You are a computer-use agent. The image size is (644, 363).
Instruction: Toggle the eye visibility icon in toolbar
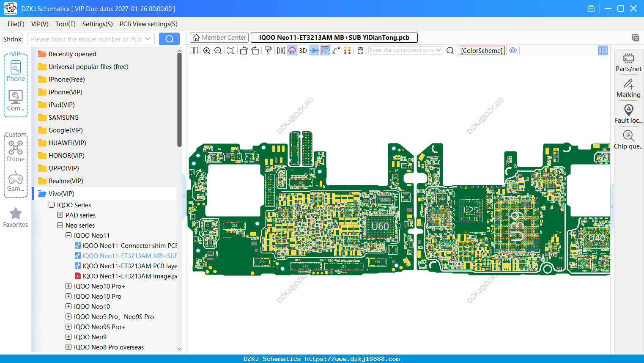[x=513, y=50]
